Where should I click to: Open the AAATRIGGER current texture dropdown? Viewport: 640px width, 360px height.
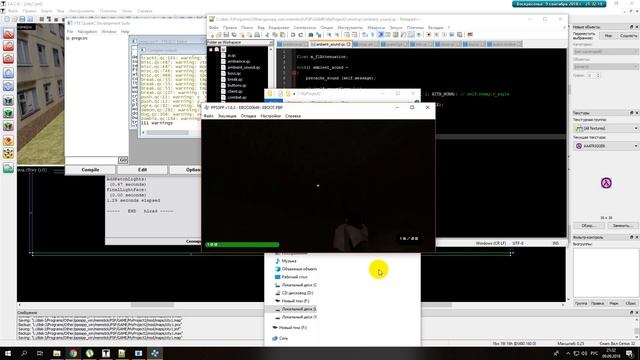[x=606, y=146]
